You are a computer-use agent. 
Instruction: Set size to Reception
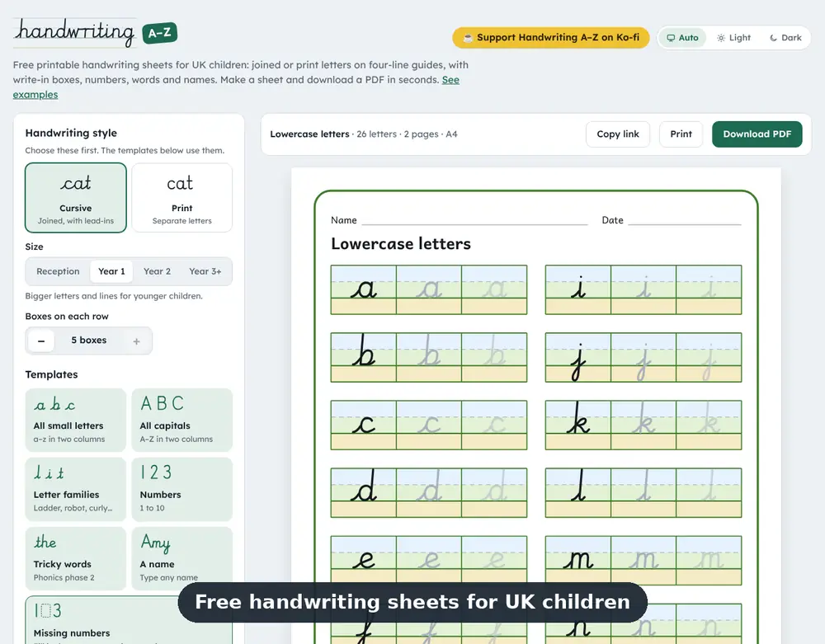coord(58,271)
